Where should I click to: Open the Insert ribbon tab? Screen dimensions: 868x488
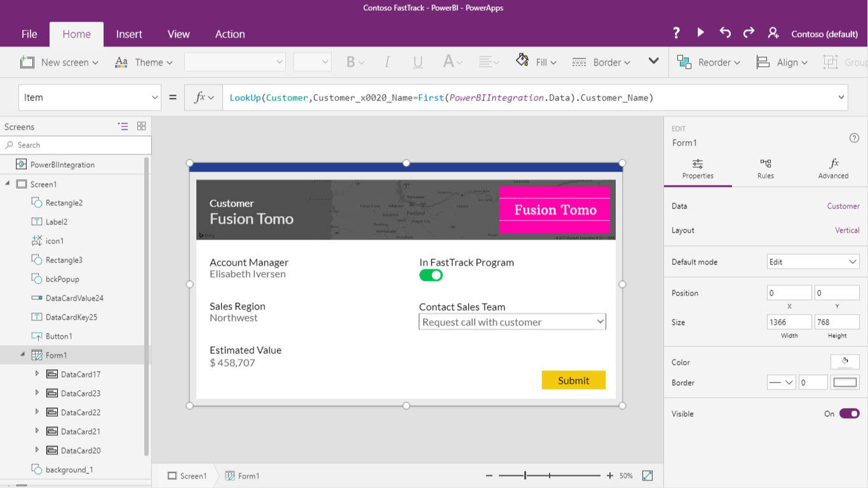tap(129, 34)
